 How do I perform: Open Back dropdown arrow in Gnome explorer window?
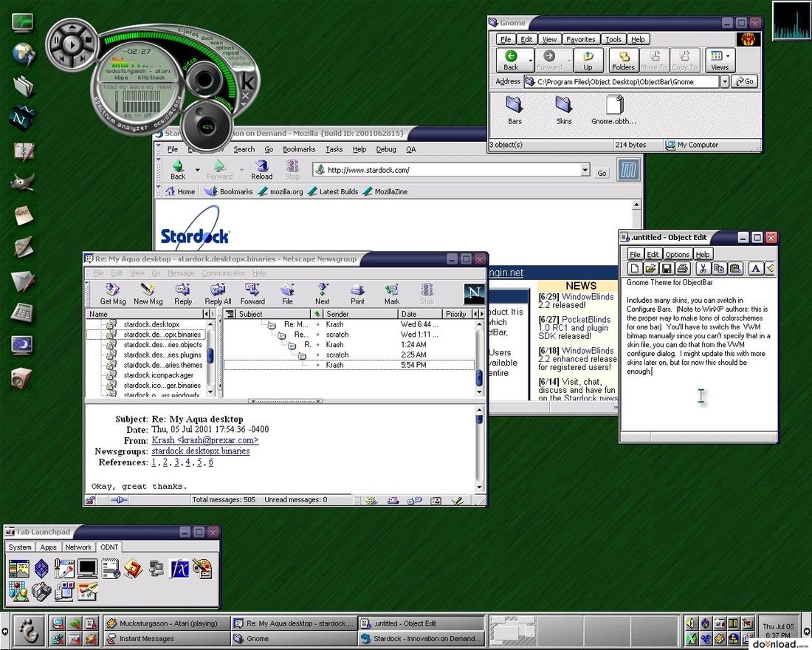coord(530,61)
